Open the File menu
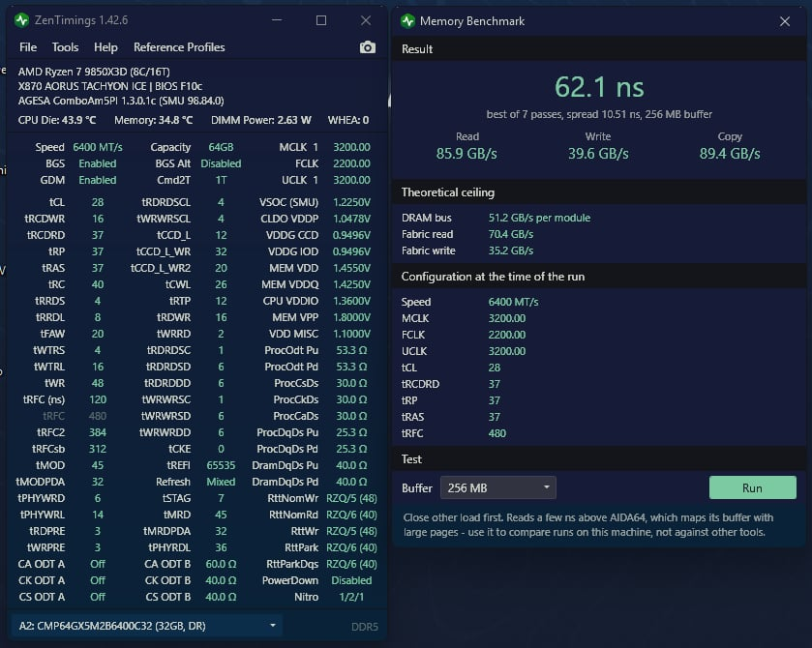The width and height of the screenshot is (812, 648). (x=28, y=47)
